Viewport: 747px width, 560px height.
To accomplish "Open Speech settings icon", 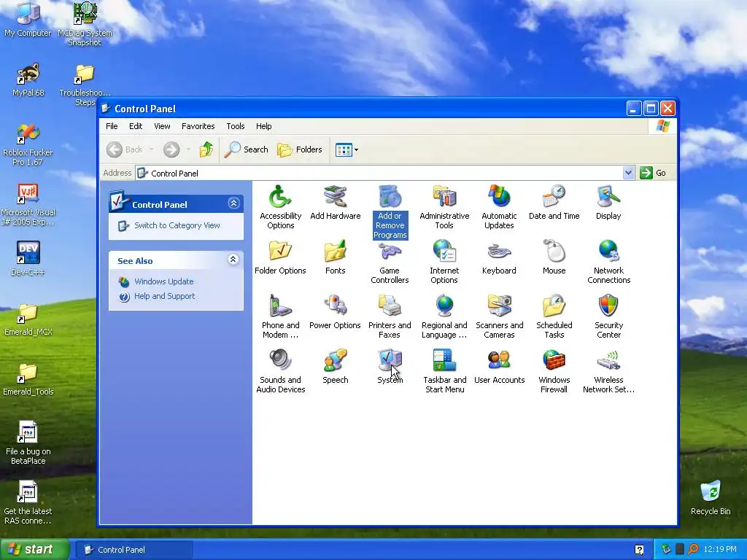I will 335,367.
